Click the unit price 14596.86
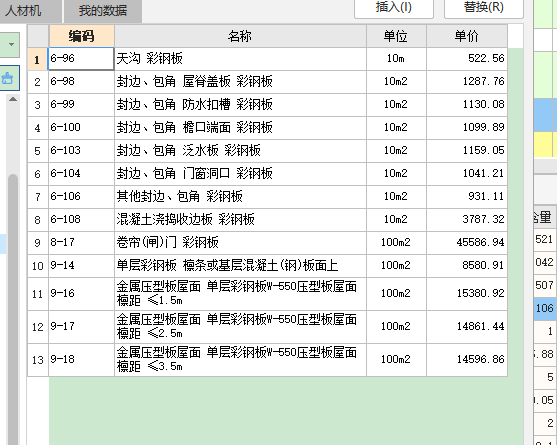The height and width of the screenshot is (445, 557). click(x=467, y=360)
